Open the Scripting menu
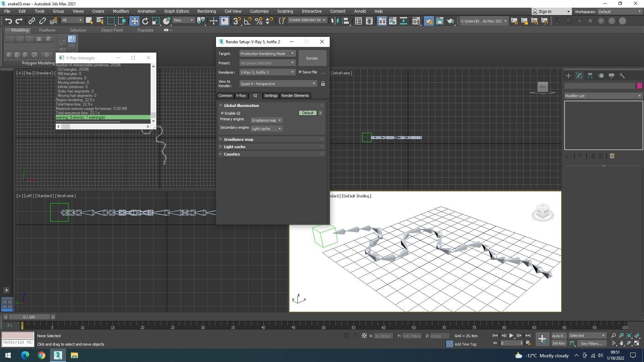644x362 pixels. [285, 11]
